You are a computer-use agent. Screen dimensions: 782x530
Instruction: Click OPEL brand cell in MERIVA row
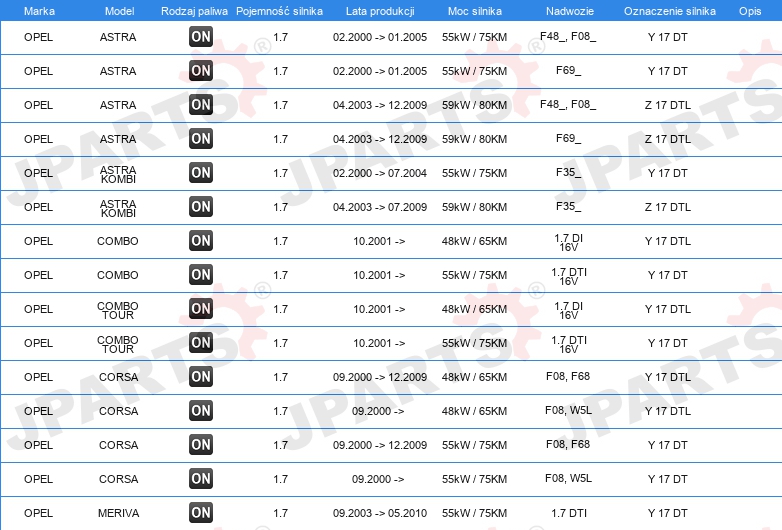pos(38,513)
